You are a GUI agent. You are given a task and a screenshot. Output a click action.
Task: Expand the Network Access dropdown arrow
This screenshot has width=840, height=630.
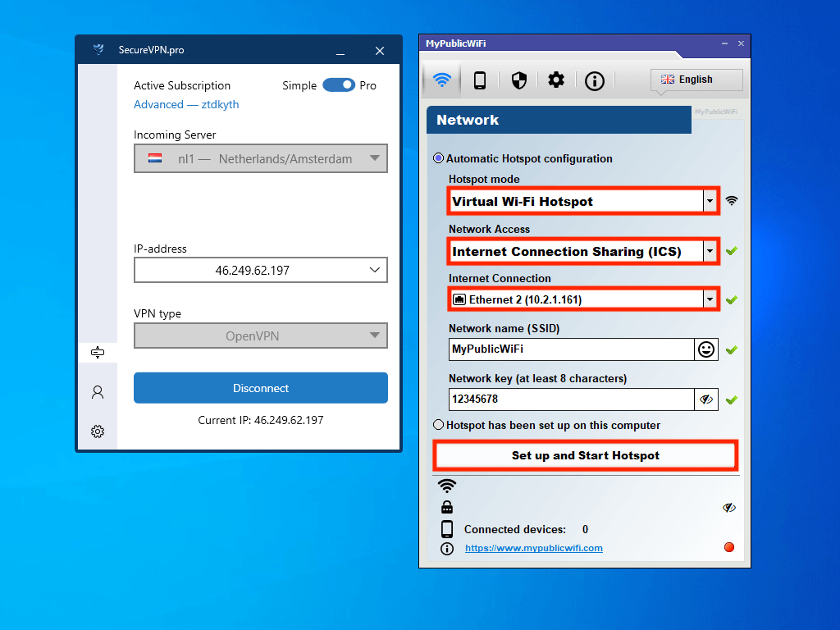(x=710, y=251)
